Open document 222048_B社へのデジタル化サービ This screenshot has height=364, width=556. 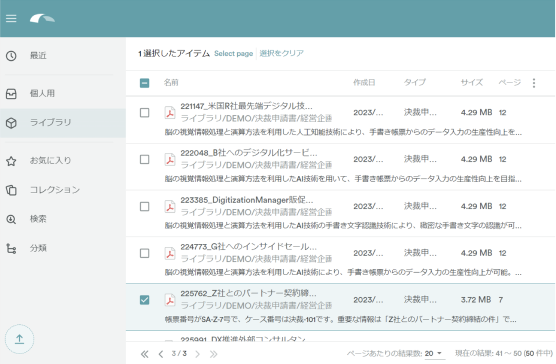pos(249,153)
